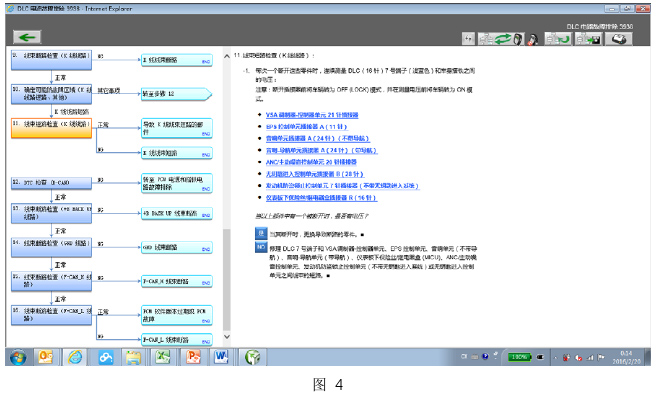Viewport: 659px width, 398px height.
Task: Open PowerPoint from the taskbar
Action: coord(192,357)
